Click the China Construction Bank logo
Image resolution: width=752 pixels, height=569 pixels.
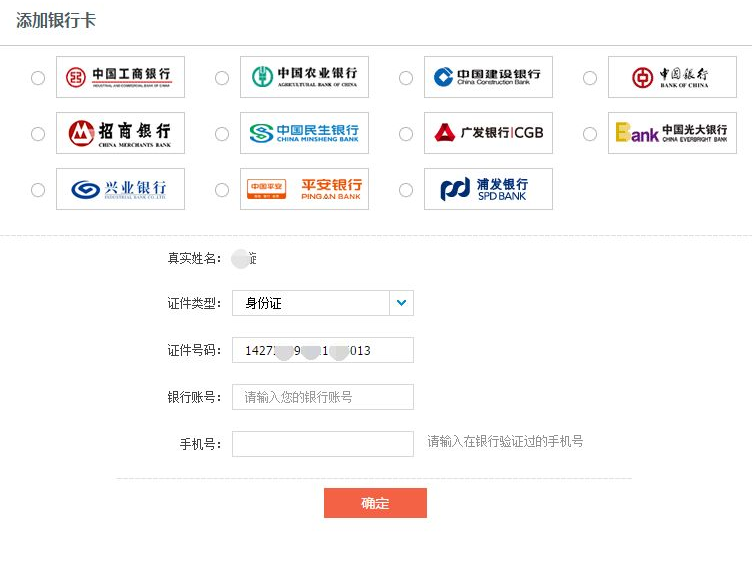tap(488, 77)
